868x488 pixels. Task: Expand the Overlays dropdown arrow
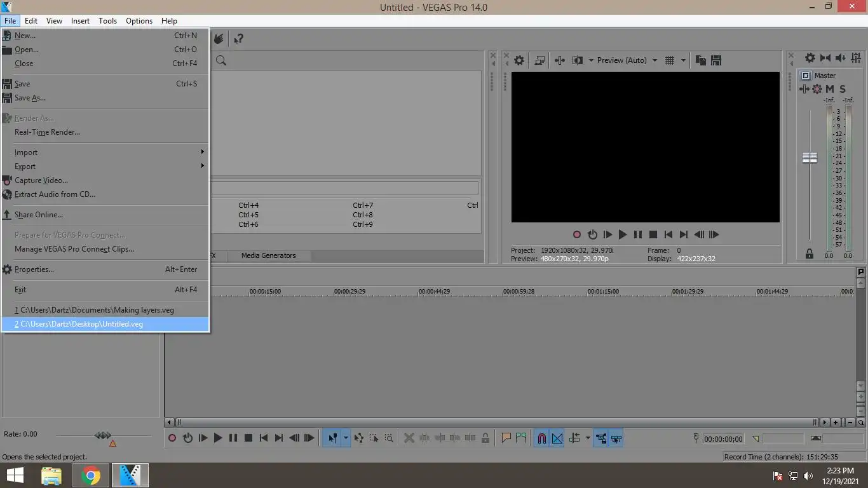[x=684, y=60]
